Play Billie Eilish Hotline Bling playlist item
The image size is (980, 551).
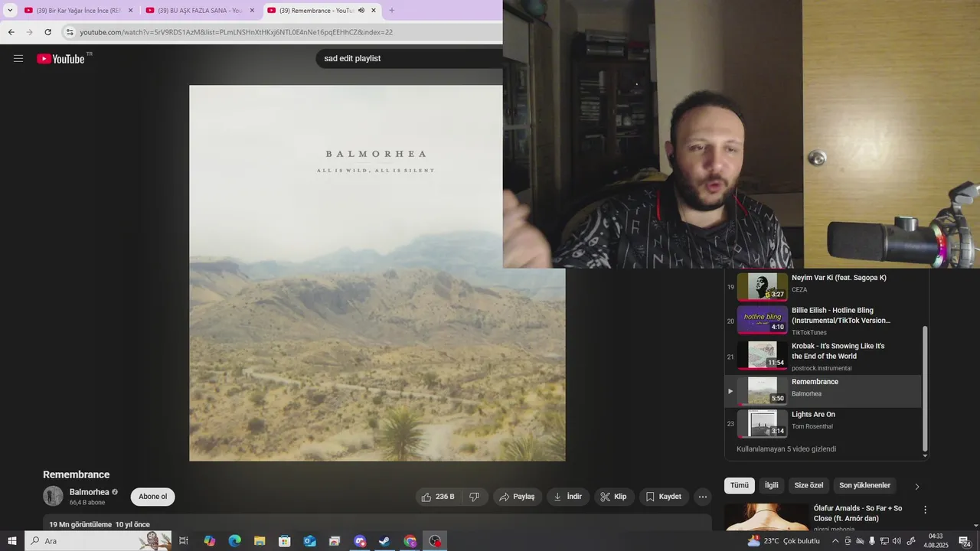pyautogui.click(x=823, y=321)
